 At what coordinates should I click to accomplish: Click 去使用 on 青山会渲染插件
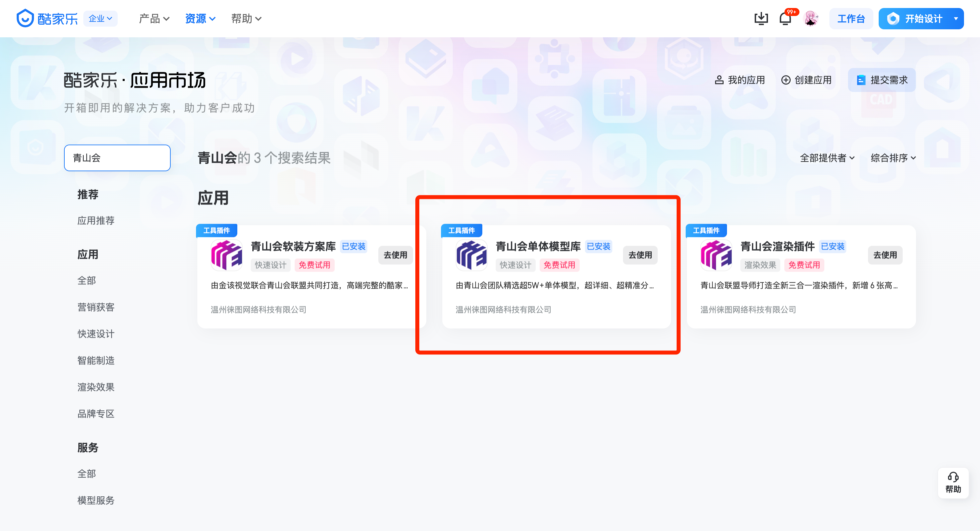[885, 255]
